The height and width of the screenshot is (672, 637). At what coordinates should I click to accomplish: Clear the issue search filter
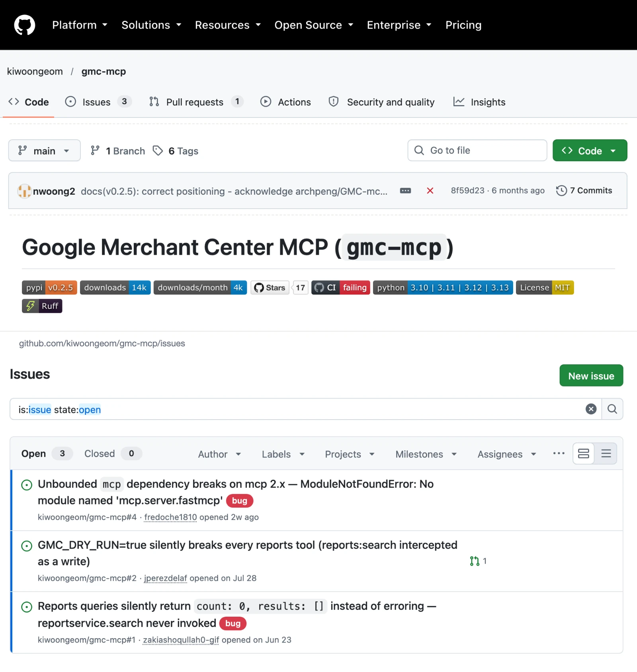pyautogui.click(x=591, y=409)
